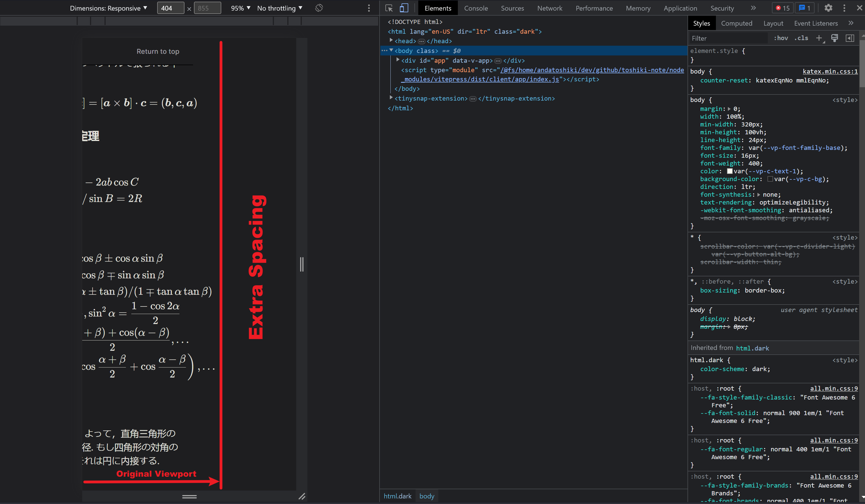This screenshot has height=504, width=865.
Task: Add a new style rule plus icon
Action: pos(819,38)
